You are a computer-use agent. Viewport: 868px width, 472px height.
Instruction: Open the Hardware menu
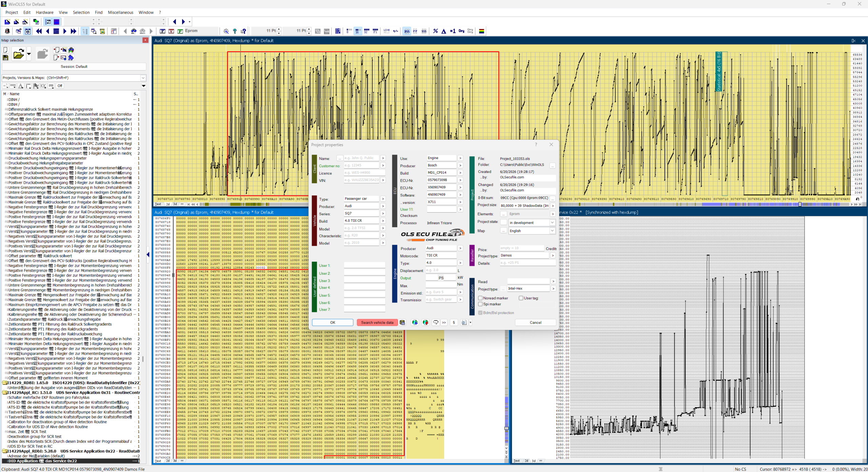tap(44, 12)
